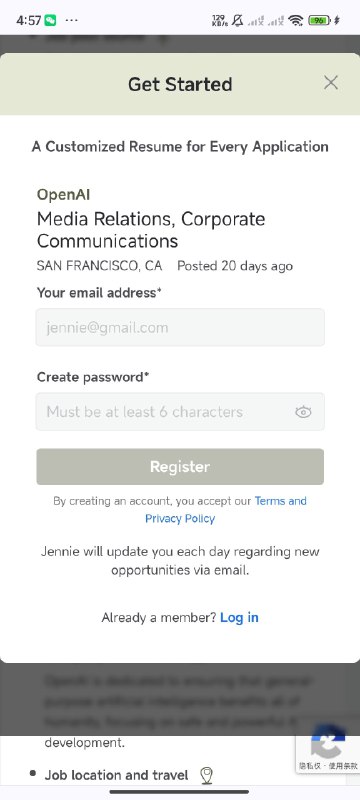
Task: Tap the Media Relations job title
Action: 151,230
